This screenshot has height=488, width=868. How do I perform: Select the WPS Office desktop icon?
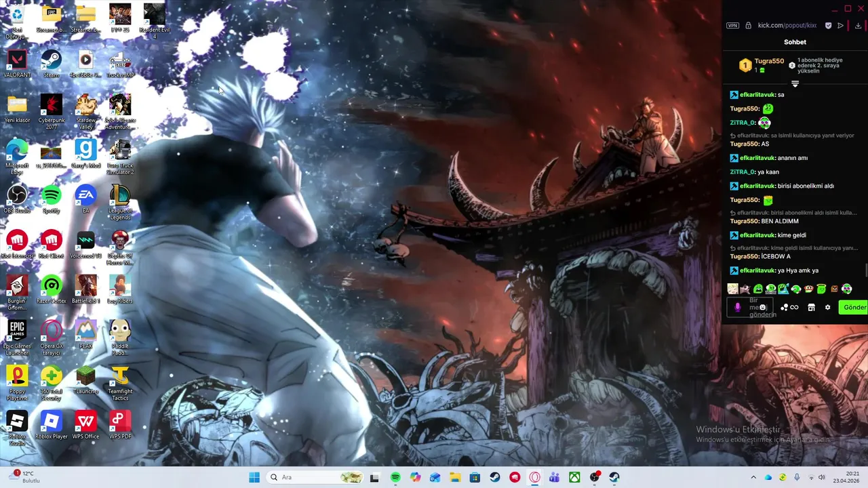pos(85,426)
